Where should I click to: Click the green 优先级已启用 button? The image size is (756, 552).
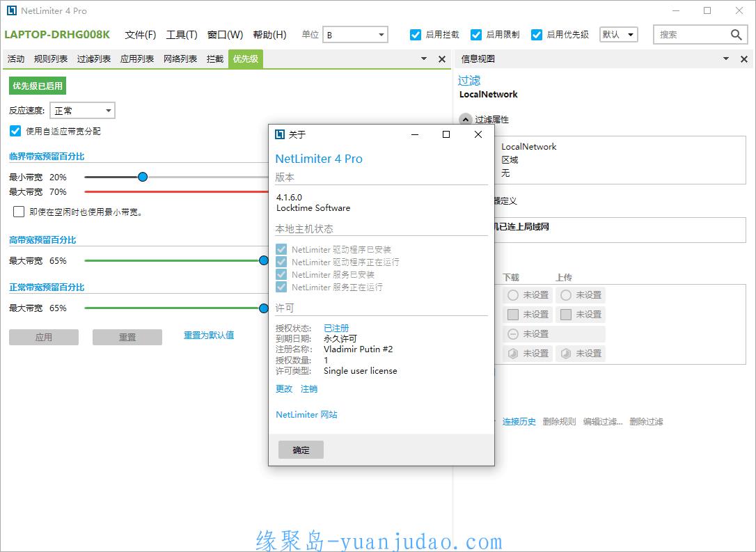tap(38, 86)
